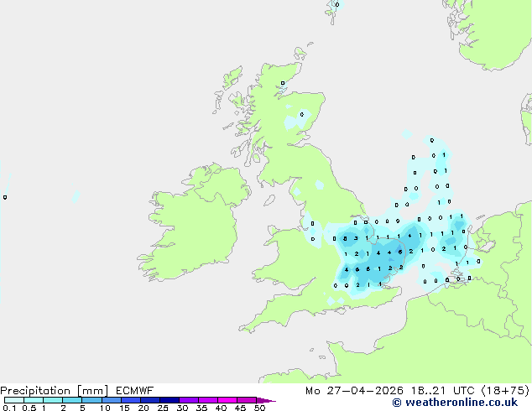Click the 0.1 legend scale label
The width and height of the screenshot is (532, 411).
pyautogui.click(x=9, y=408)
